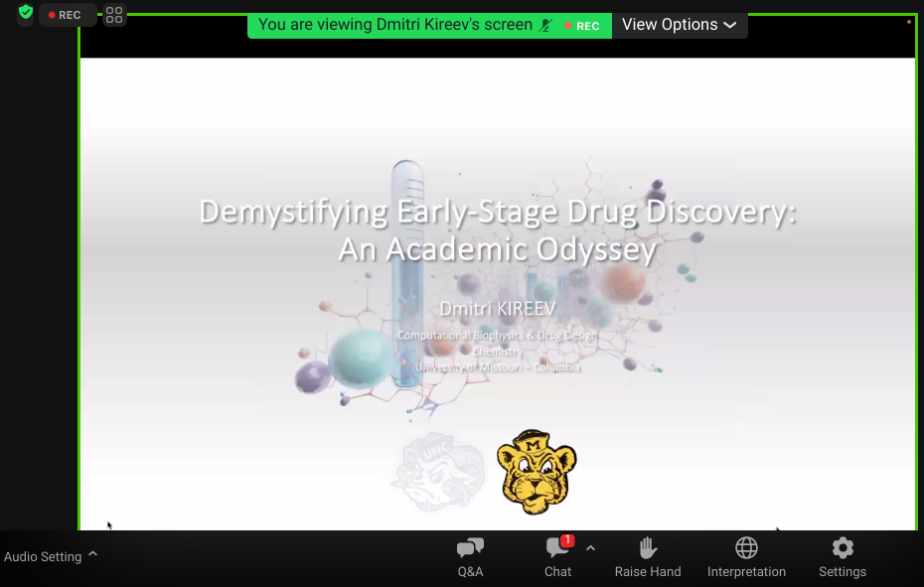Open the Chat panel with unread message

coord(557,556)
